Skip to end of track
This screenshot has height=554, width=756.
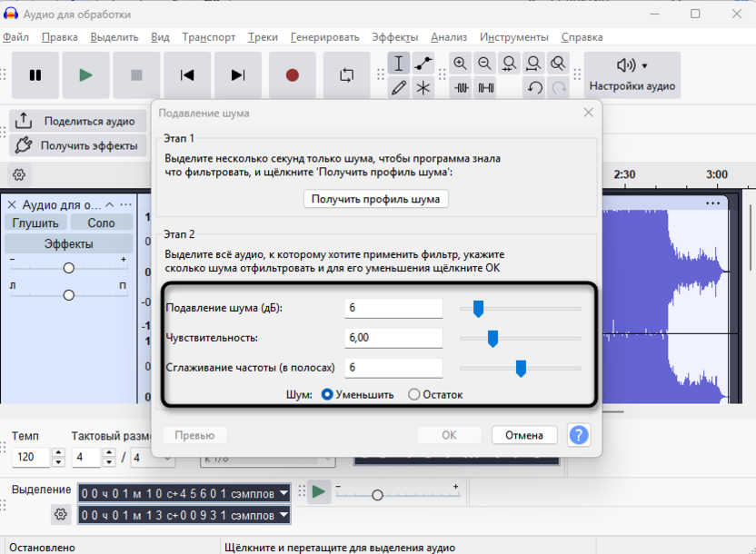pyautogui.click(x=238, y=75)
